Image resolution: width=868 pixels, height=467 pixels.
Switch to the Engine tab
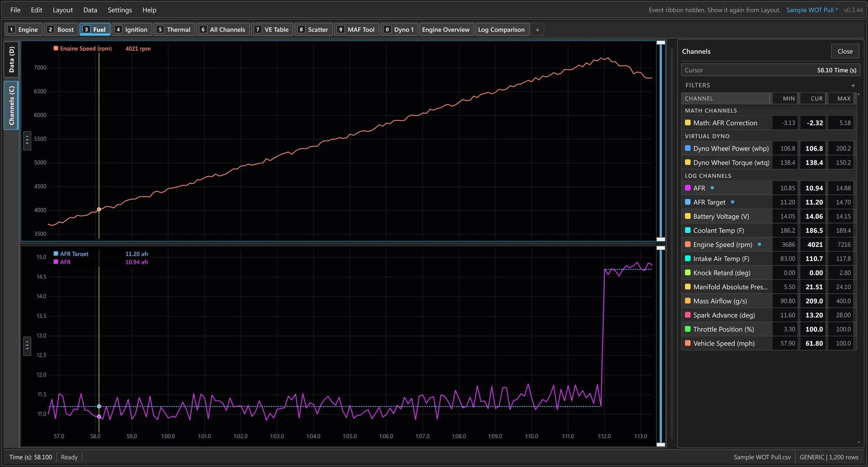[24, 30]
